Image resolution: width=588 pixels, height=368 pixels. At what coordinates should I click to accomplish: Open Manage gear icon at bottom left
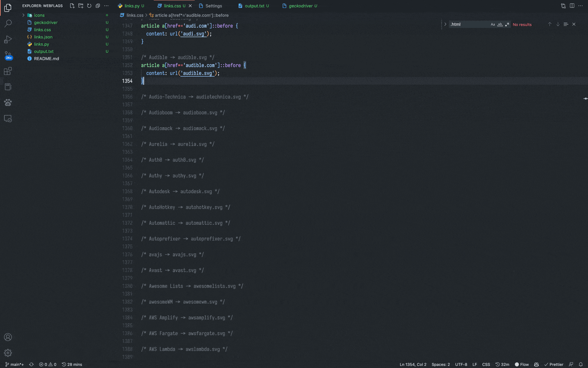tap(8, 353)
